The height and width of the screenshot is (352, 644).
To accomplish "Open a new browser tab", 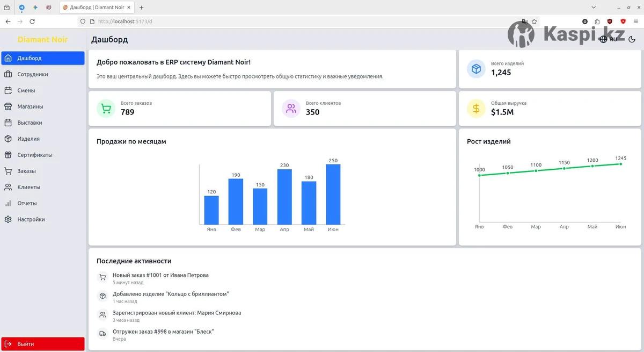I will 141,8.
